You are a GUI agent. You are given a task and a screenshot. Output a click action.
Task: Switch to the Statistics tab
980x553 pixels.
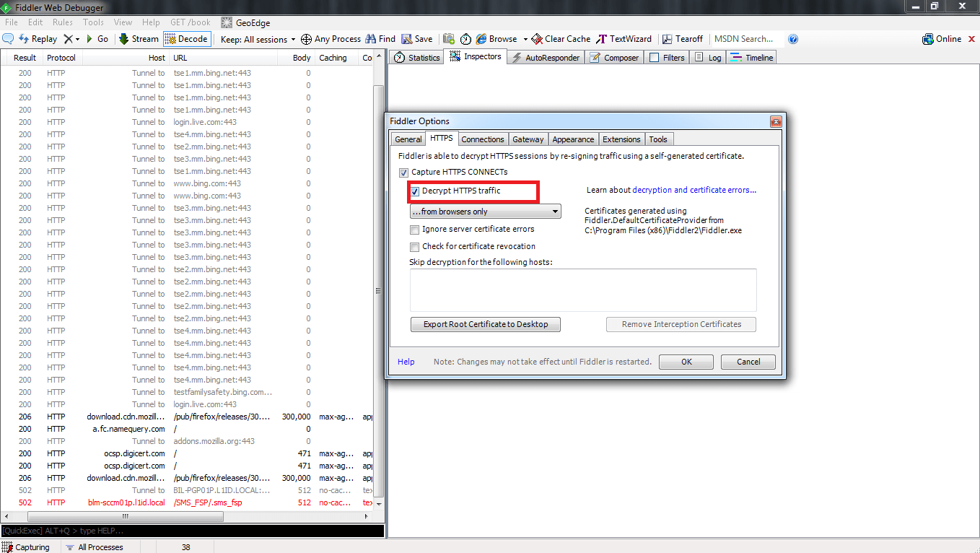(416, 58)
